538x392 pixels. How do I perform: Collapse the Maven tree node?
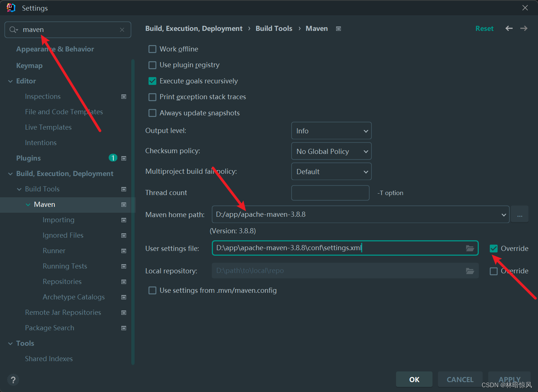[x=28, y=205]
